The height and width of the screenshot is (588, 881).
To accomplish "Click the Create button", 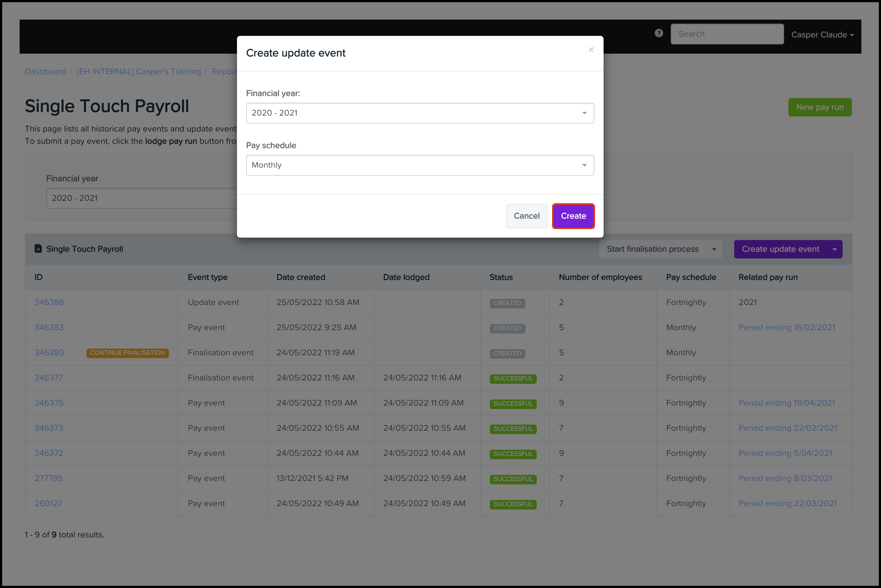I will (573, 216).
